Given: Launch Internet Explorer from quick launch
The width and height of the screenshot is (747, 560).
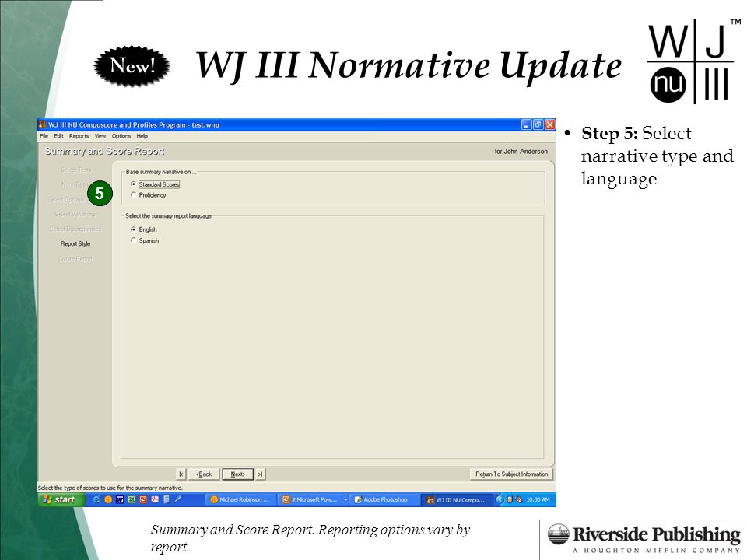Looking at the screenshot, I should click(96, 499).
